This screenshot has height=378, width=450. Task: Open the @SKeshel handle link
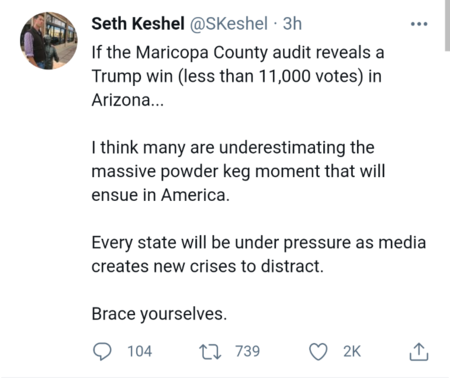pos(229,24)
